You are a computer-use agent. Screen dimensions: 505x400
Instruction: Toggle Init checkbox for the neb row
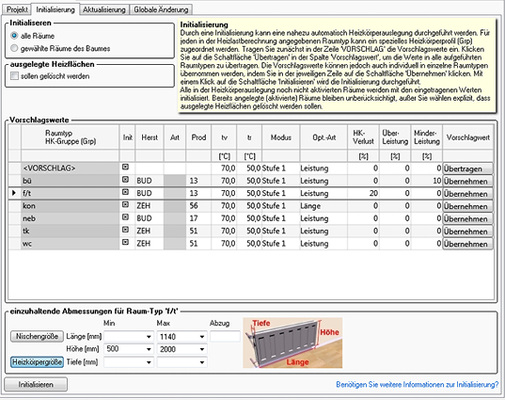click(x=125, y=217)
